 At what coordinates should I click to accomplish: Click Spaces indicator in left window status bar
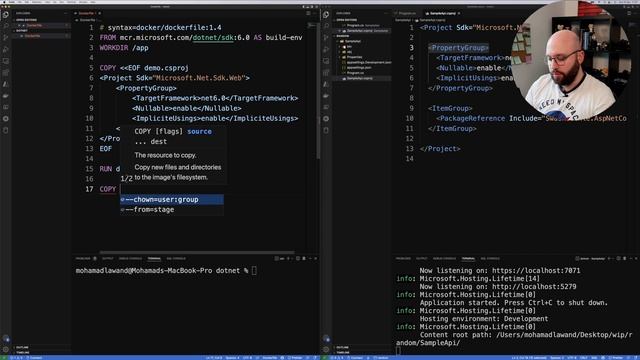(232, 358)
